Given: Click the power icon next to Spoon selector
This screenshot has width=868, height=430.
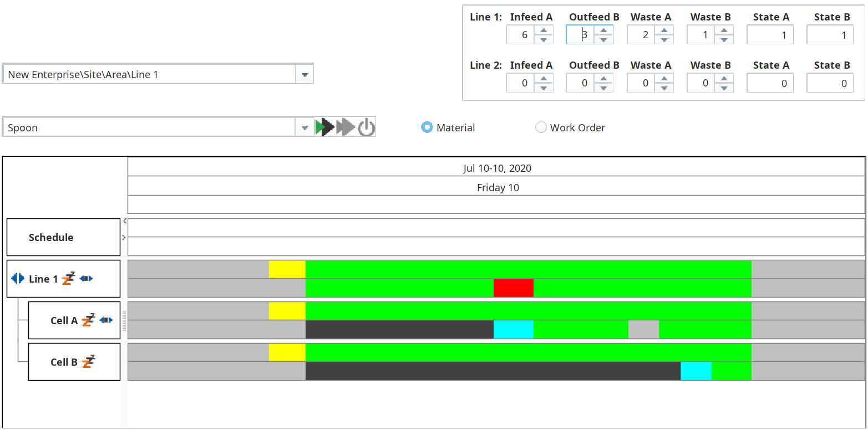Looking at the screenshot, I should tap(366, 127).
